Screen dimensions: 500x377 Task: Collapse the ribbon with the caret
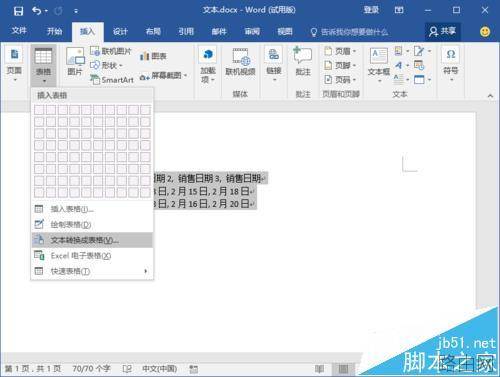pos(490,96)
